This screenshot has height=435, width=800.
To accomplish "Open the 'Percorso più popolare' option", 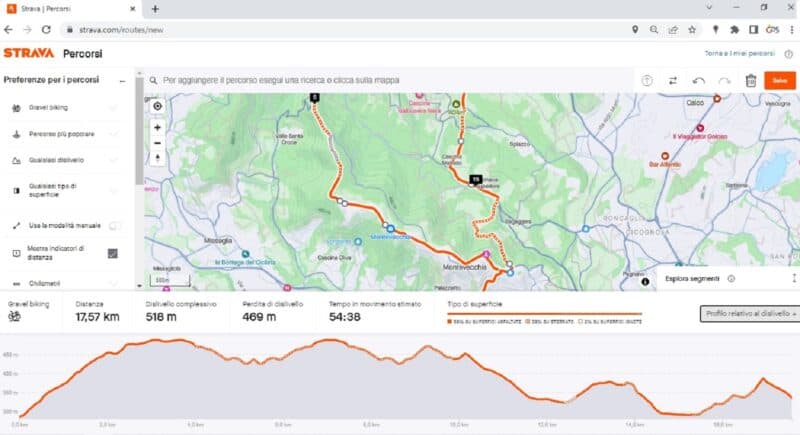I will 65,134.
